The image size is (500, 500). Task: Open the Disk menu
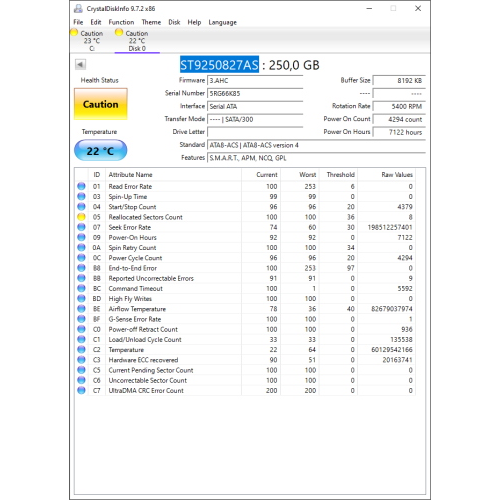[174, 22]
